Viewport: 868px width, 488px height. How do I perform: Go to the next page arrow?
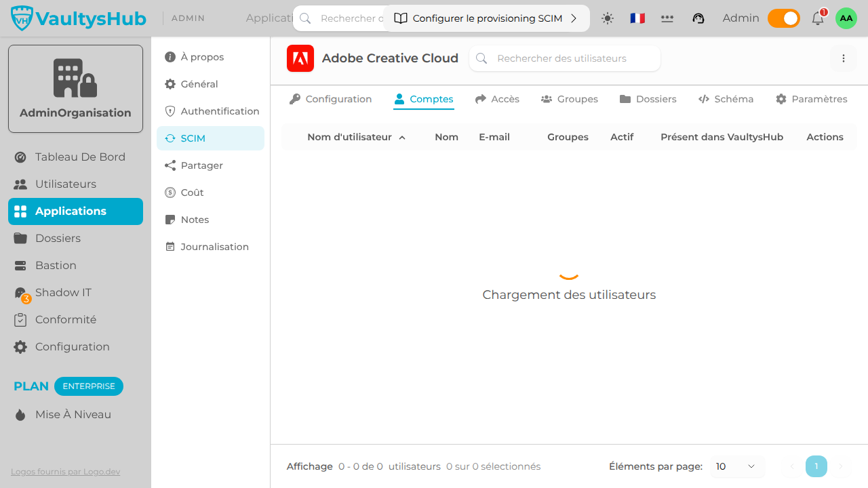pyautogui.click(x=841, y=466)
